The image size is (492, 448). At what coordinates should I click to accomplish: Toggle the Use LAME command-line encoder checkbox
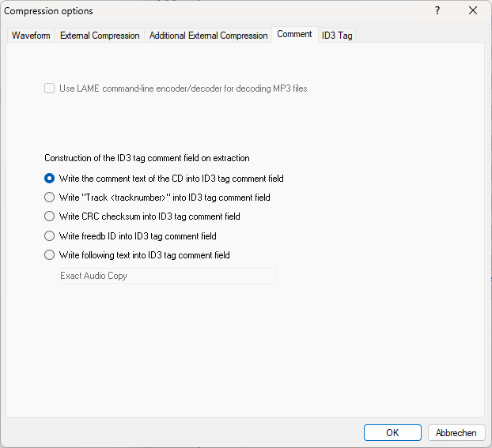(50, 88)
